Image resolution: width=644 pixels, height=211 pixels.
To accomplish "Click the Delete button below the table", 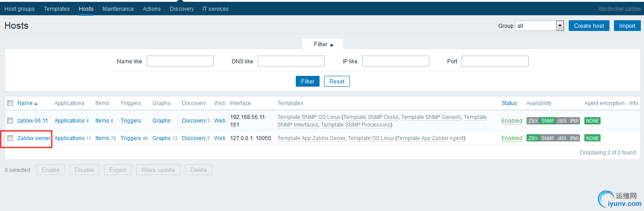I will click(x=199, y=170).
